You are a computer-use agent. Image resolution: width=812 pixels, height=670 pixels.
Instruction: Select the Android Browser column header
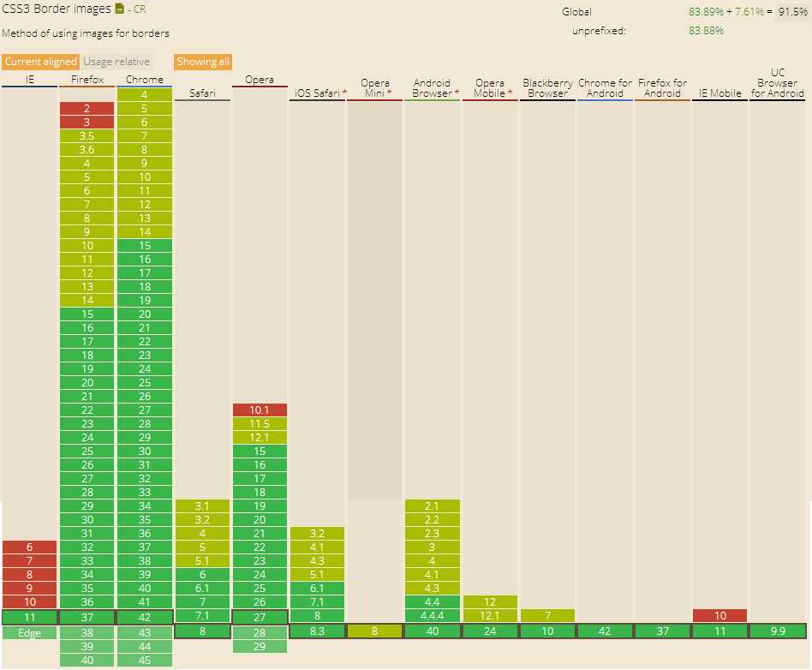tap(432, 87)
